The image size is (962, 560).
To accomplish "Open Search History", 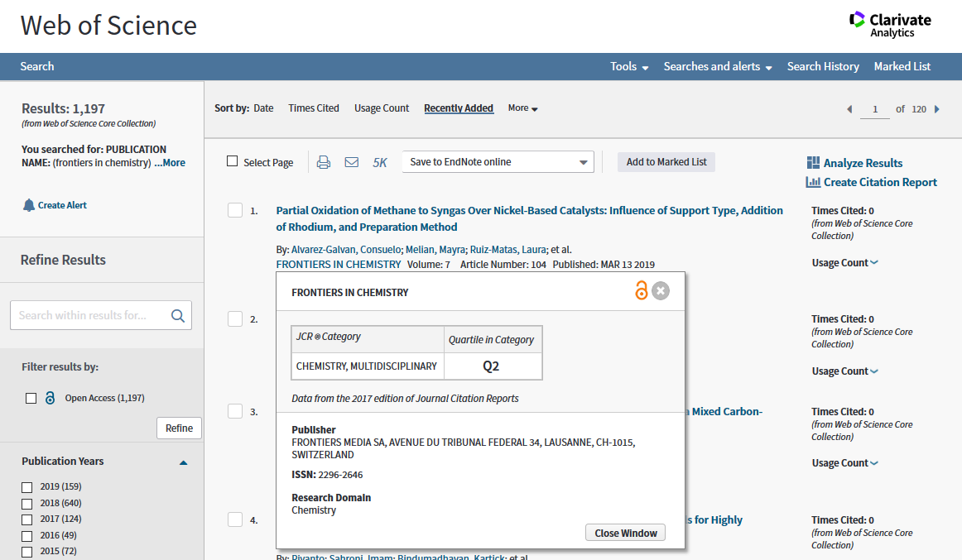I will pyautogui.click(x=823, y=67).
